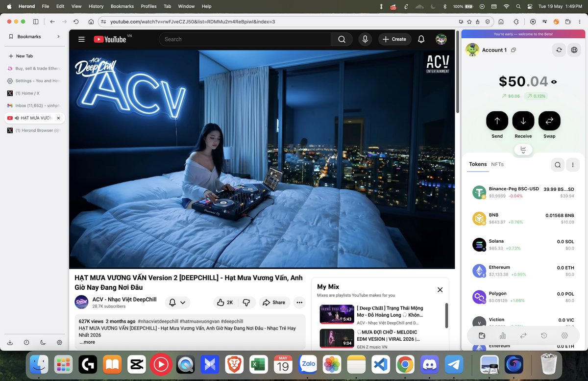588x381 pixels.
Task: Open New Tab from sidebar
Action: (x=34, y=56)
